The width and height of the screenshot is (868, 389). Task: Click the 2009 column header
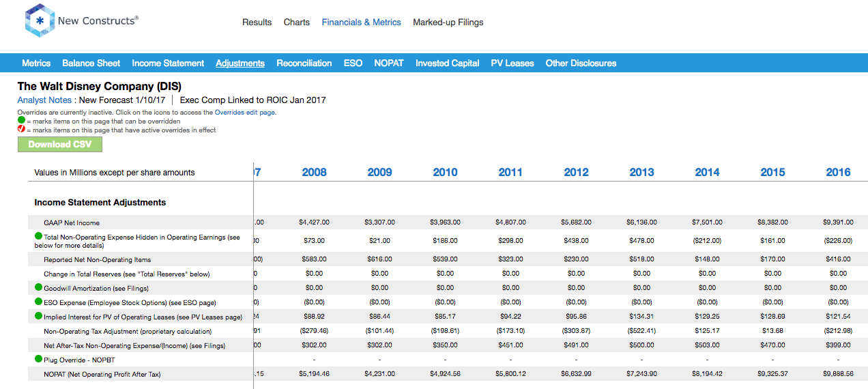pos(379,172)
